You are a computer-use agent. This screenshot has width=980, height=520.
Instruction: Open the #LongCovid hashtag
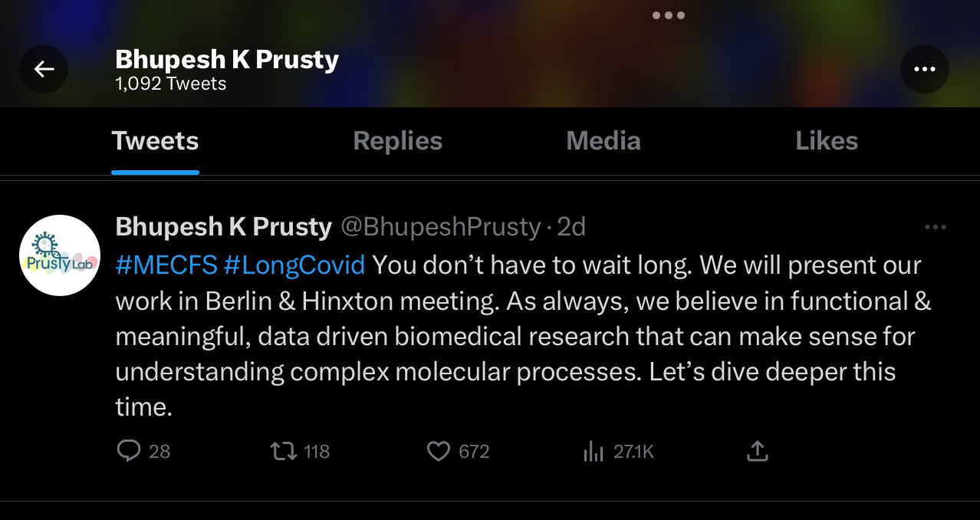(x=294, y=265)
